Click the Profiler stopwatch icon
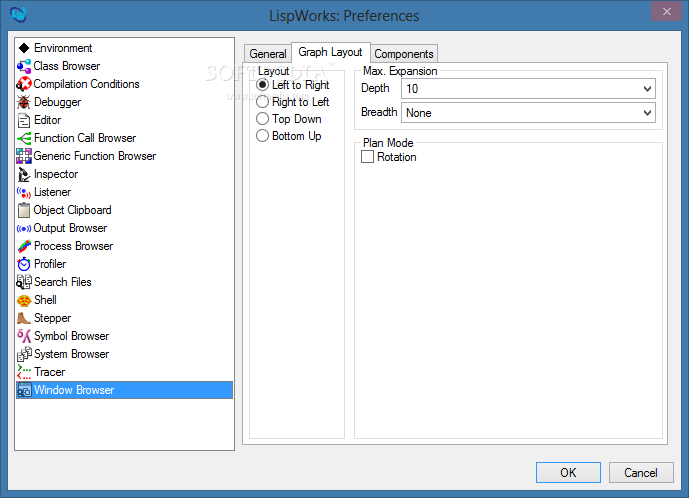This screenshot has width=689, height=498. pyautogui.click(x=24, y=264)
